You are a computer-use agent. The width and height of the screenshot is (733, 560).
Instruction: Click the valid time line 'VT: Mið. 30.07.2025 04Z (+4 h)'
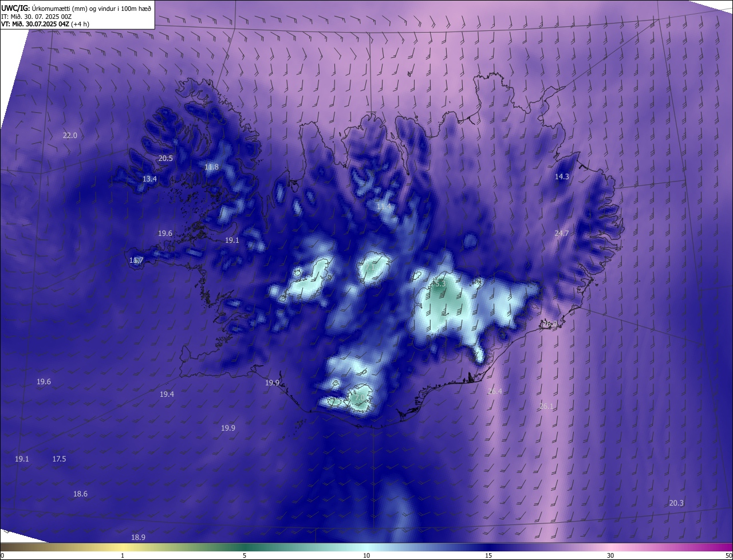[45, 24]
